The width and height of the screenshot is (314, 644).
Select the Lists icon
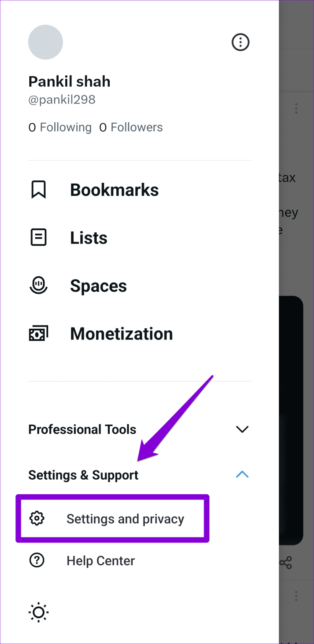[x=39, y=237]
